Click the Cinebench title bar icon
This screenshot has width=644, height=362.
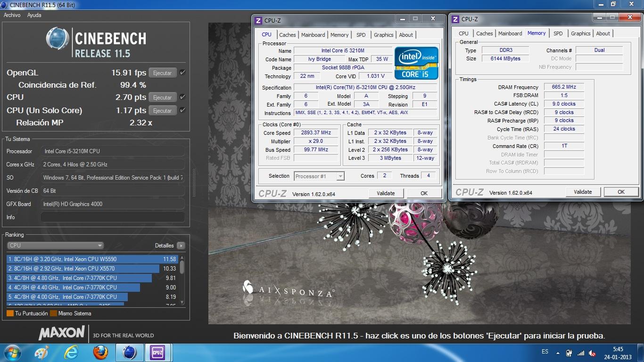4,5
